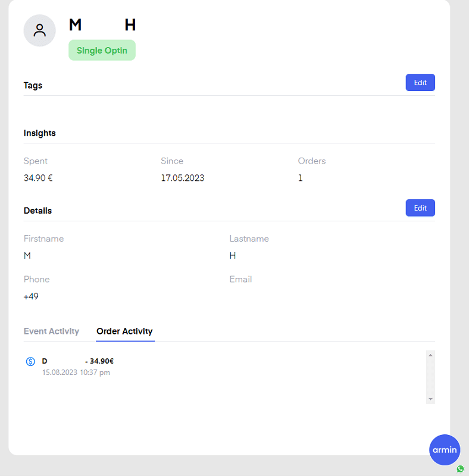Click the order activity scroll up arrow
The width and height of the screenshot is (469, 476).
(x=430, y=355)
